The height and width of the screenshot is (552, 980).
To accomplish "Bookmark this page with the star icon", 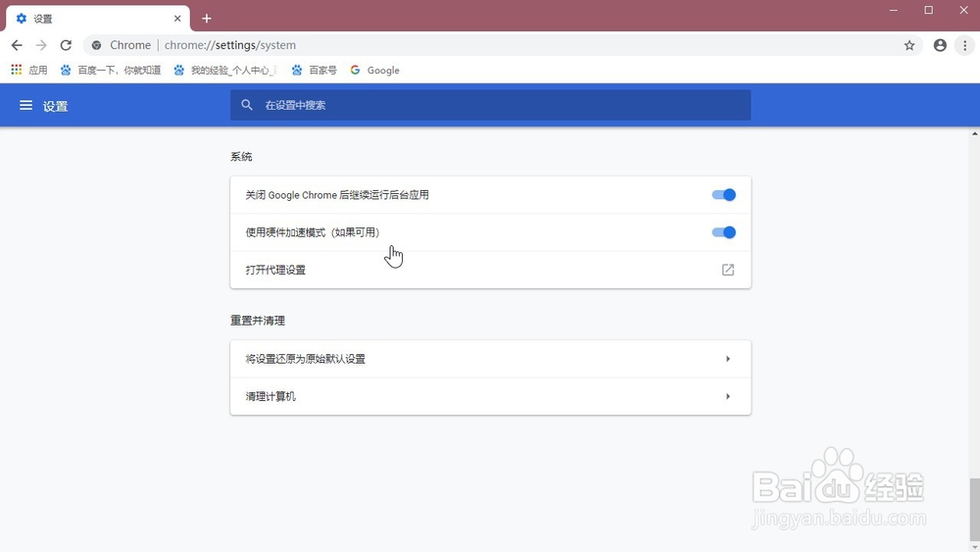I will point(909,45).
